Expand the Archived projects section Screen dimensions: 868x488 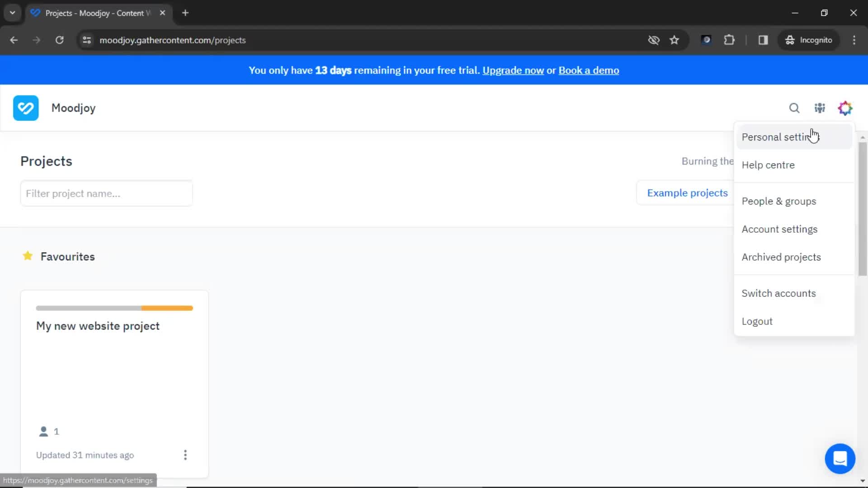tap(781, 257)
